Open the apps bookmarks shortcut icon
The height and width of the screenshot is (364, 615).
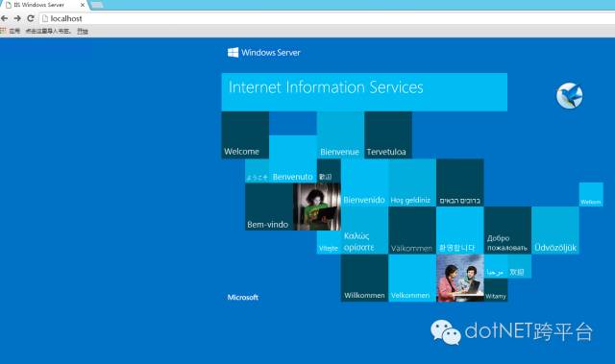click(3, 31)
